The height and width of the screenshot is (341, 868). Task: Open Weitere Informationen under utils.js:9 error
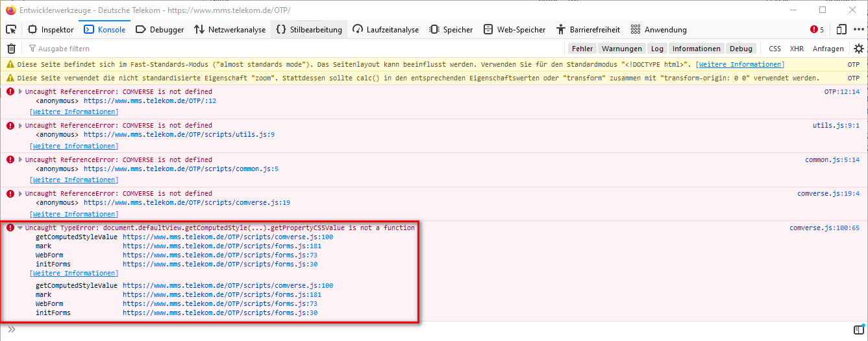[x=74, y=146]
